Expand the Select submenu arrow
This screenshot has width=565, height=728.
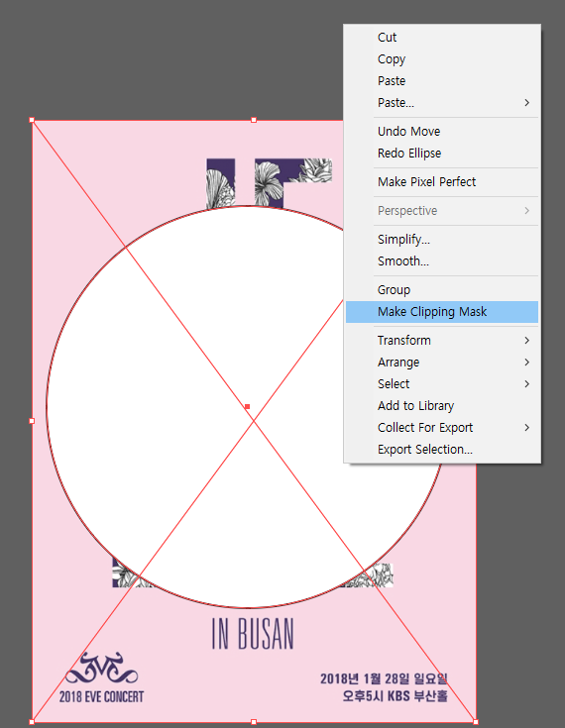pos(527,384)
